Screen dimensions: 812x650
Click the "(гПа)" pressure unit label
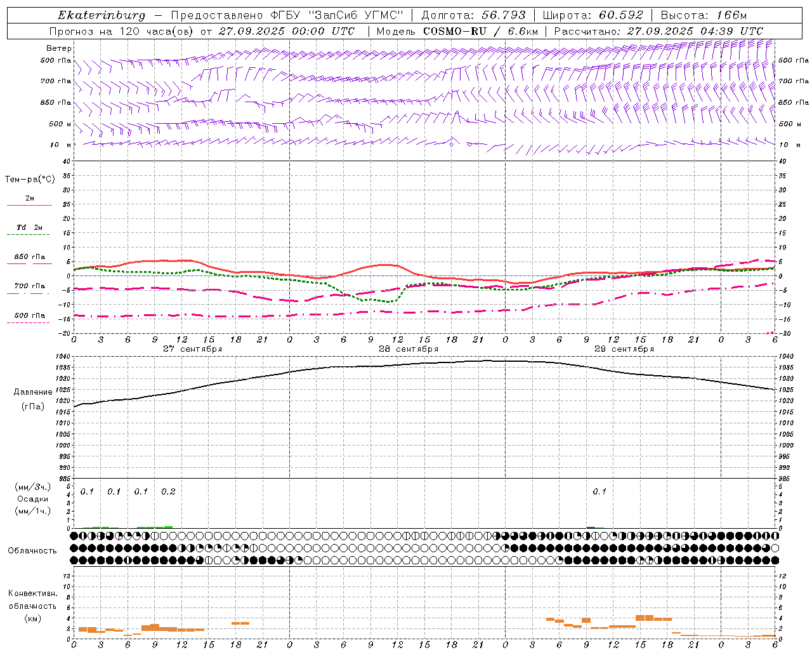(x=33, y=407)
